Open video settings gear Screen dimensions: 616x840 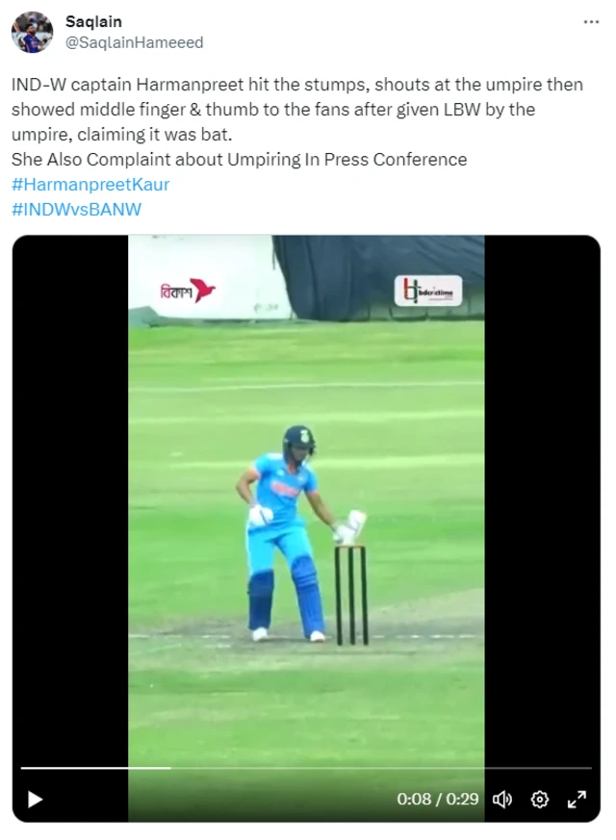coord(539,800)
